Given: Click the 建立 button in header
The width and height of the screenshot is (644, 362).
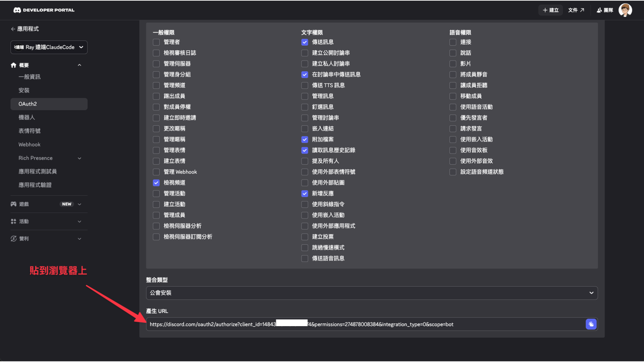Looking at the screenshot, I should [x=550, y=10].
